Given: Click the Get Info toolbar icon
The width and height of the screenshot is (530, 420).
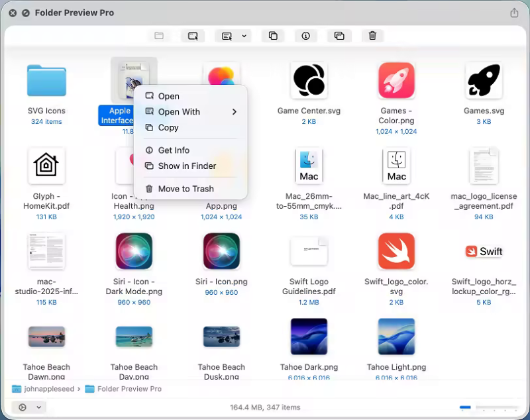Looking at the screenshot, I should (306, 36).
